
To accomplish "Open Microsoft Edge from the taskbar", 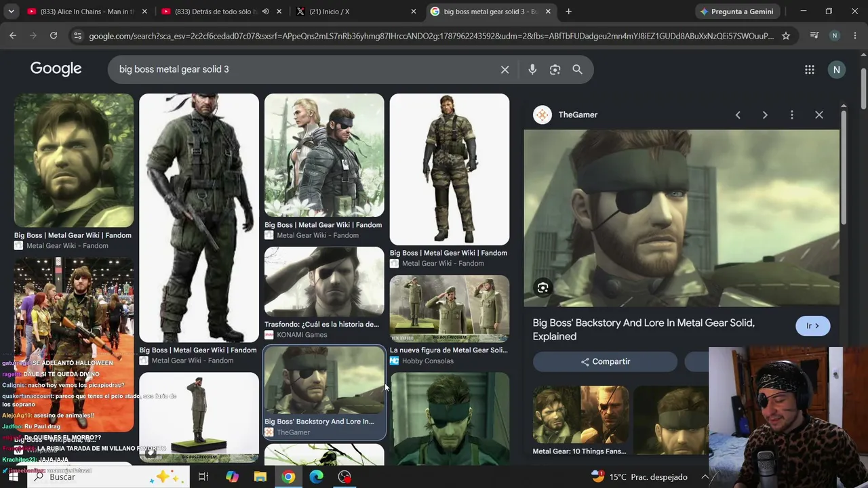I will click(x=317, y=477).
